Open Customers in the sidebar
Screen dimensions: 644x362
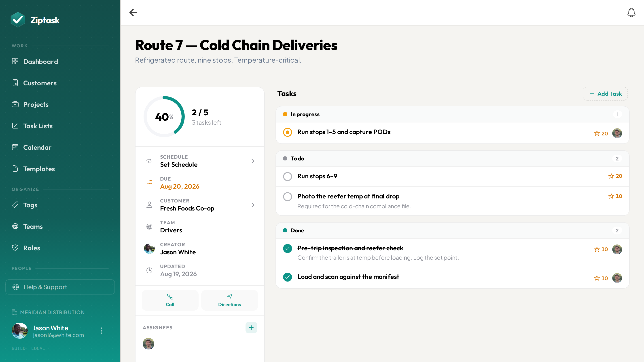(x=60, y=83)
